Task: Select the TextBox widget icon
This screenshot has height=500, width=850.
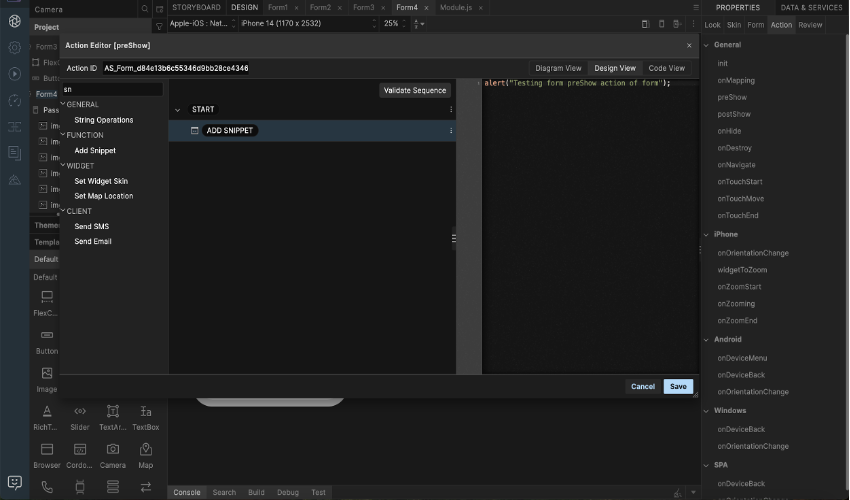Action: [x=146, y=411]
